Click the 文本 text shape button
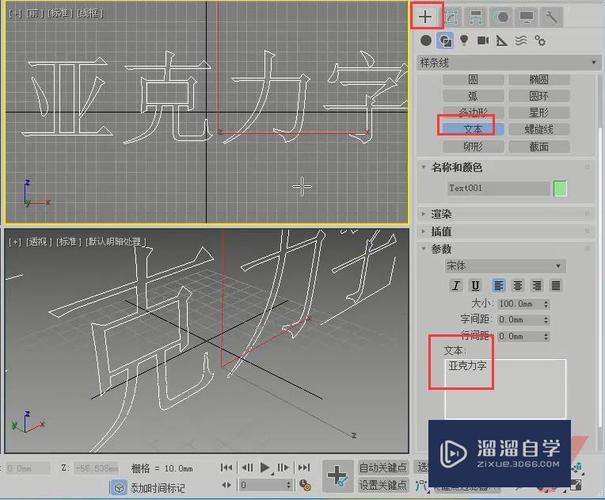 click(473, 129)
